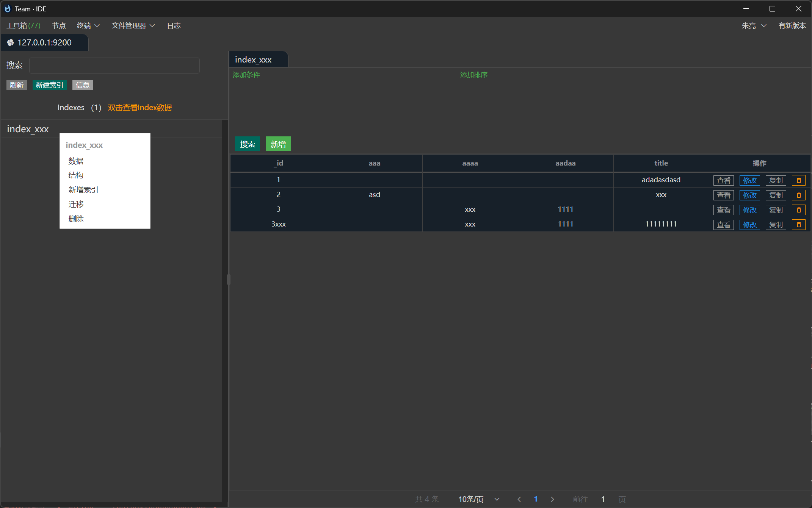
Task: Click the 新建索引 button
Action: coord(49,85)
